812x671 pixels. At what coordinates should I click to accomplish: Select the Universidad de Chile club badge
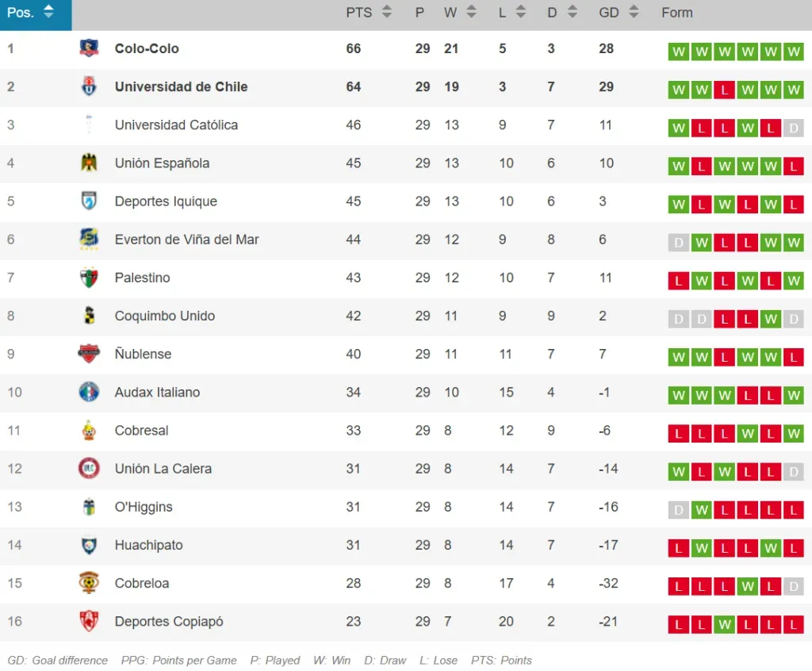point(89,86)
